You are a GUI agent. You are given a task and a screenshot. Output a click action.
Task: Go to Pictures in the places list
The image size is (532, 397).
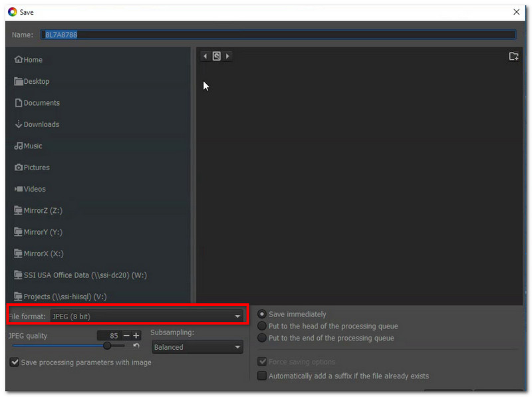[37, 168]
